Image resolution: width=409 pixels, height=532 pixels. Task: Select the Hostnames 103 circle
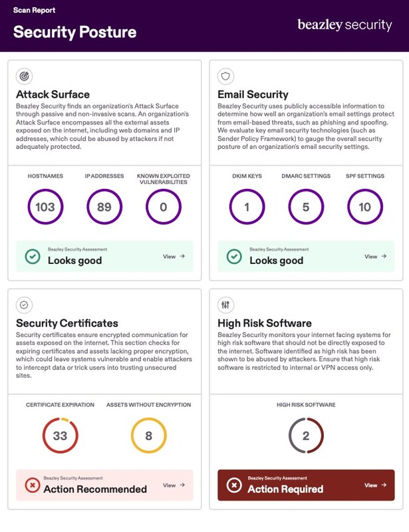[x=45, y=207]
